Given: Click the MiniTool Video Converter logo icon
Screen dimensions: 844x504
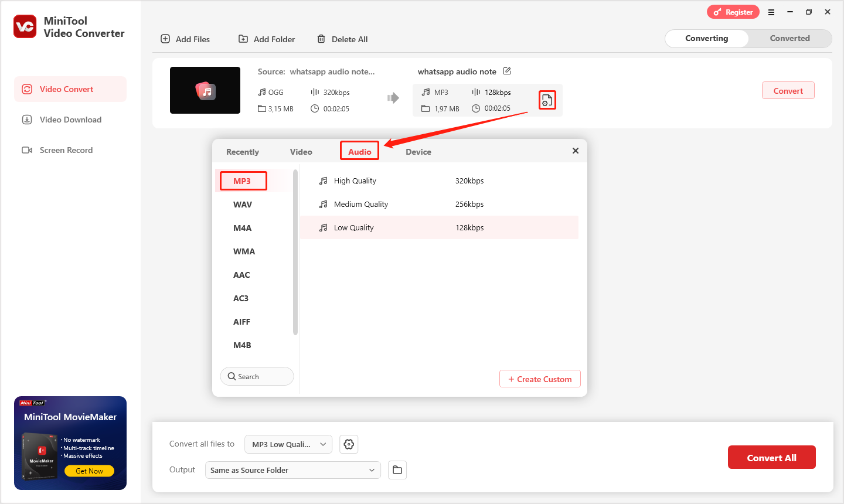Looking at the screenshot, I should [x=25, y=26].
